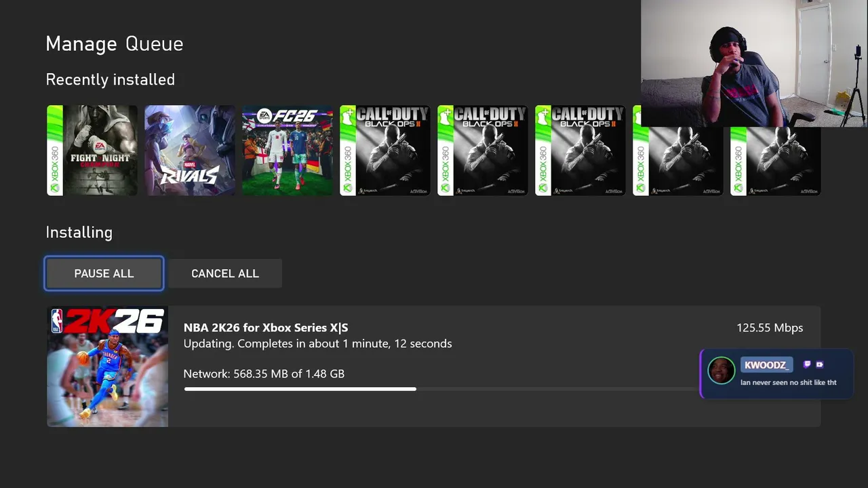The height and width of the screenshot is (488, 868).
Task: Click the "Network: 568.35 MB of 1.48 GB" text
Action: coord(264,373)
